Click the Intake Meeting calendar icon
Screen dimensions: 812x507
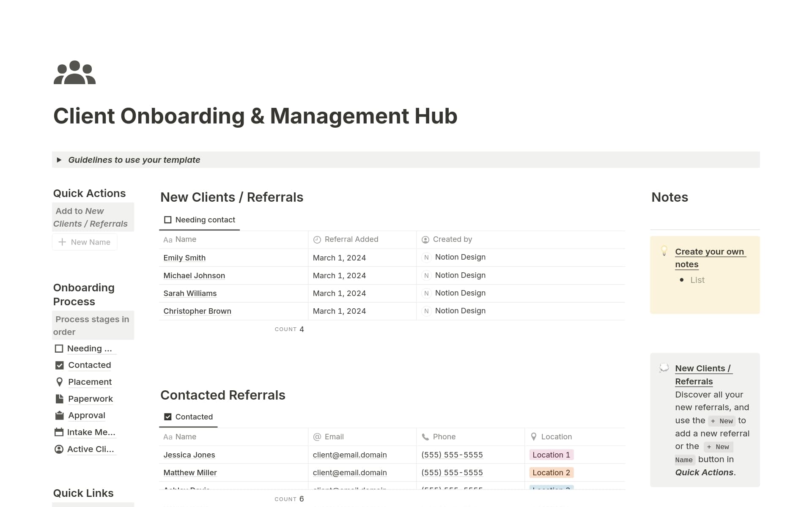pyautogui.click(x=59, y=432)
